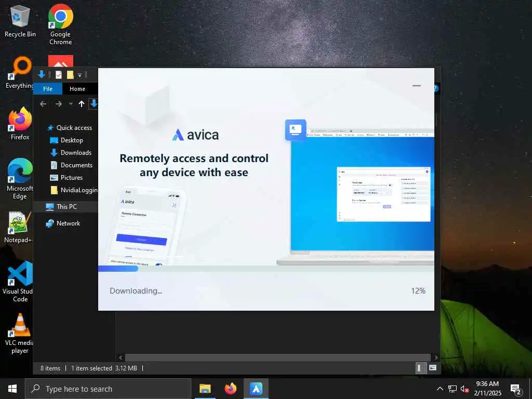
Task: Click horizontal scrollbar right arrow in Explorer
Action: point(436,357)
